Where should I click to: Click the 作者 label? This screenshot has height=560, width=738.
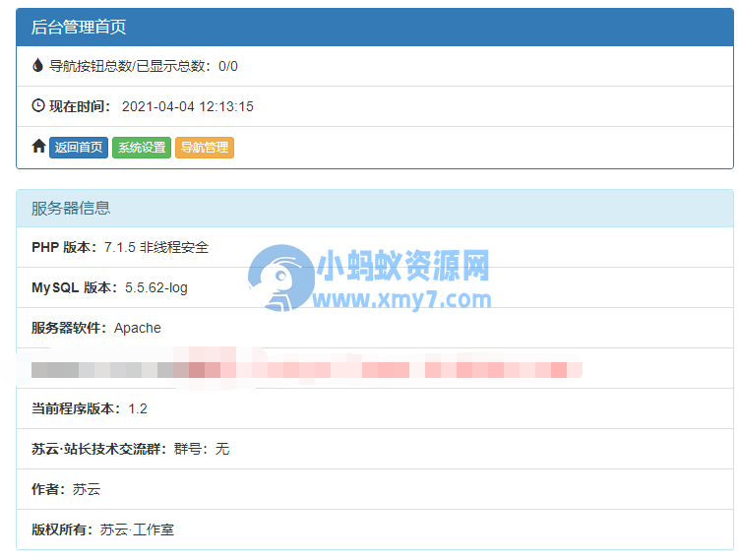click(48, 489)
